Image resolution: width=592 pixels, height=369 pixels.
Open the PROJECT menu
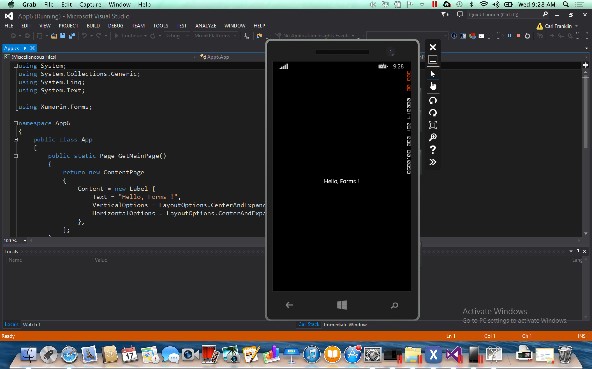(68, 26)
